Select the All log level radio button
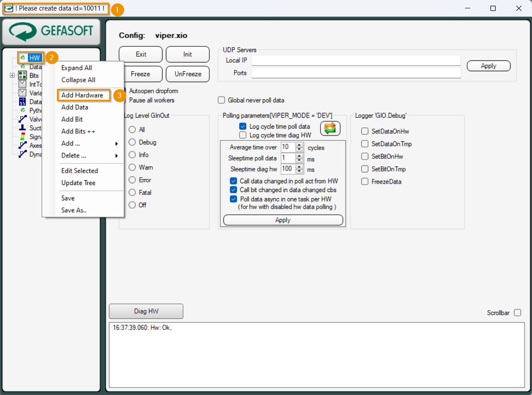The width and height of the screenshot is (532, 395). (132, 130)
